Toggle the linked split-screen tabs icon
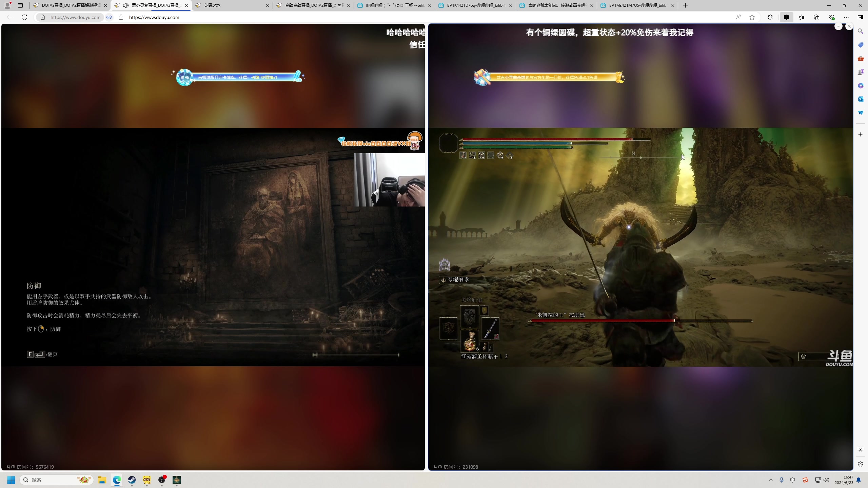Screen dimensions: 868x488 (x=109, y=17)
